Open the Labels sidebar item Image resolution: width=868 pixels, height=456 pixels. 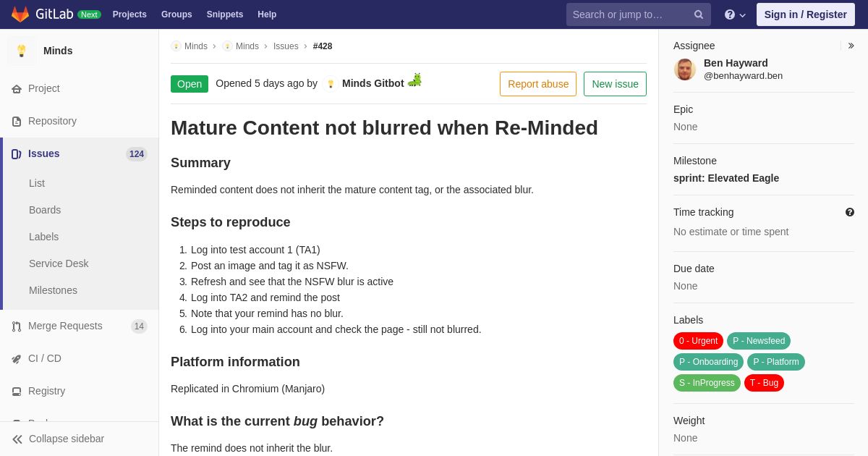(x=43, y=237)
